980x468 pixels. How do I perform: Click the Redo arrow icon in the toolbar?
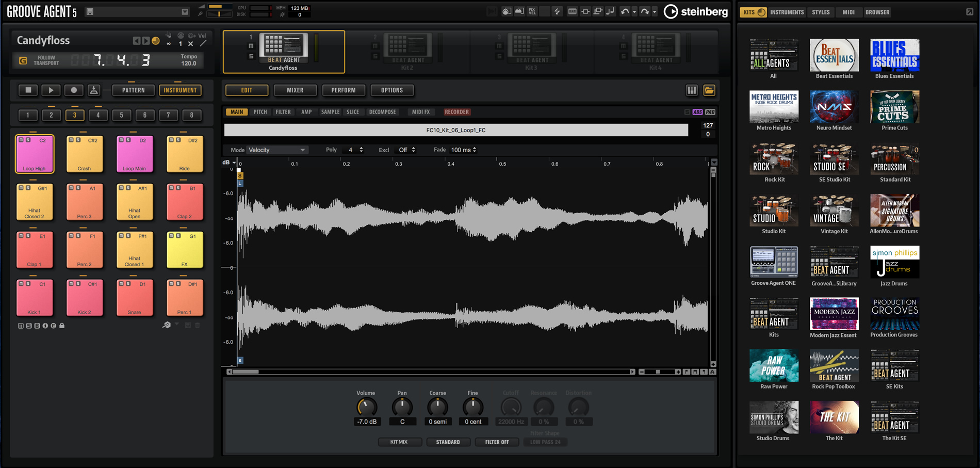(x=645, y=11)
